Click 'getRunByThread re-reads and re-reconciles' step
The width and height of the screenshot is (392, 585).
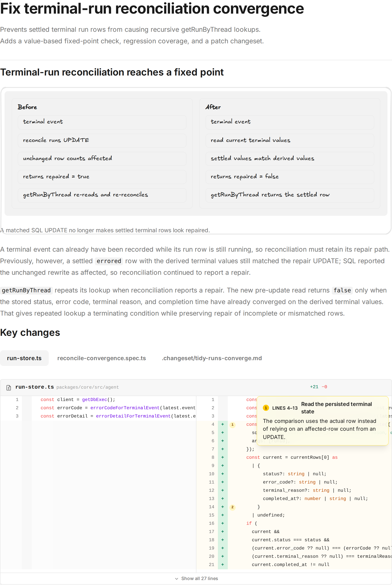(x=102, y=195)
